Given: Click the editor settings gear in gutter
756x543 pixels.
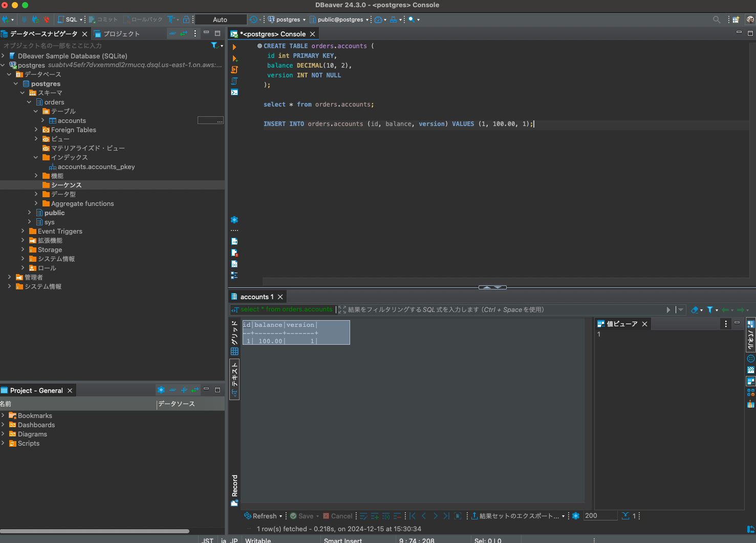Looking at the screenshot, I should [234, 220].
